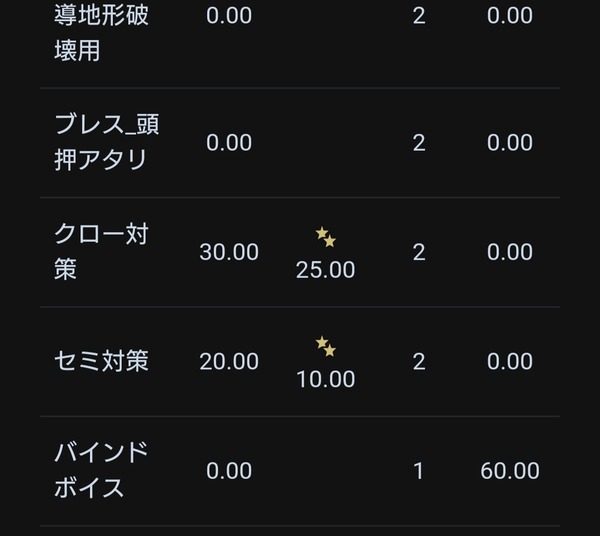The width and height of the screenshot is (600, 536).
Task: Click the star icons in クロー対策 row
Action: pyautogui.click(x=326, y=237)
